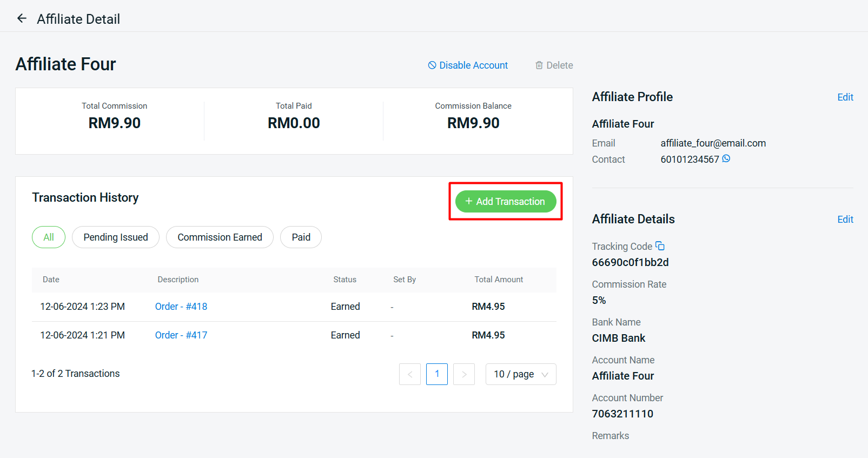Switch to the Paid filter
The image size is (868, 458).
click(x=301, y=237)
